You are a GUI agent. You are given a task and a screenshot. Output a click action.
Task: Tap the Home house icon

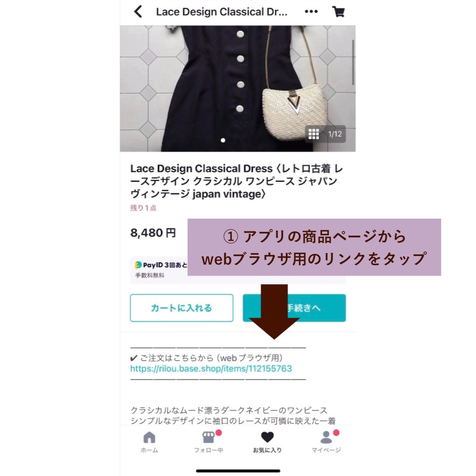click(149, 437)
